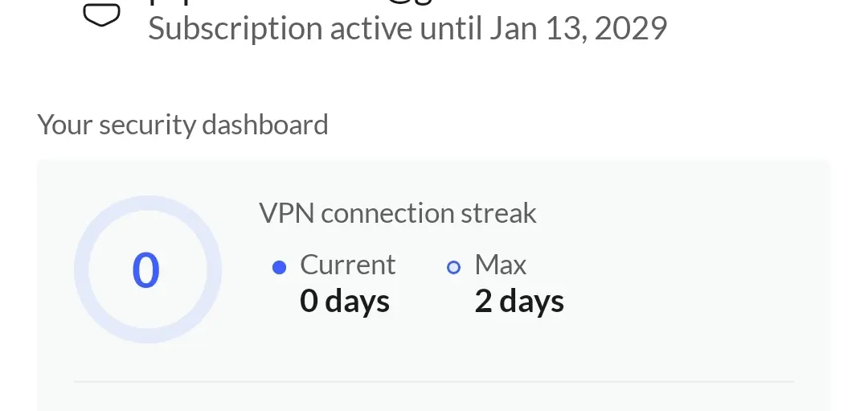Select the Max legend label

[501, 265]
